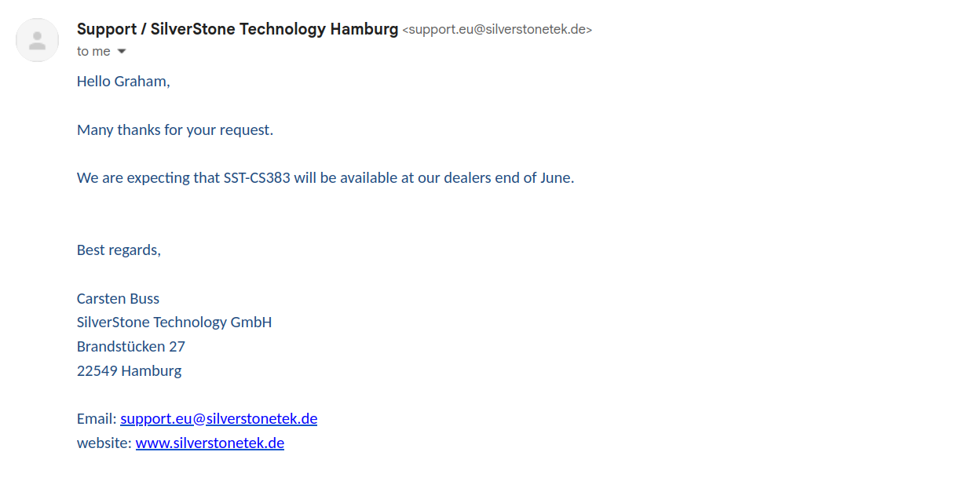Open the support.eu@silverstonetek.de link in the signature
This screenshot has height=503, width=980.
point(218,418)
